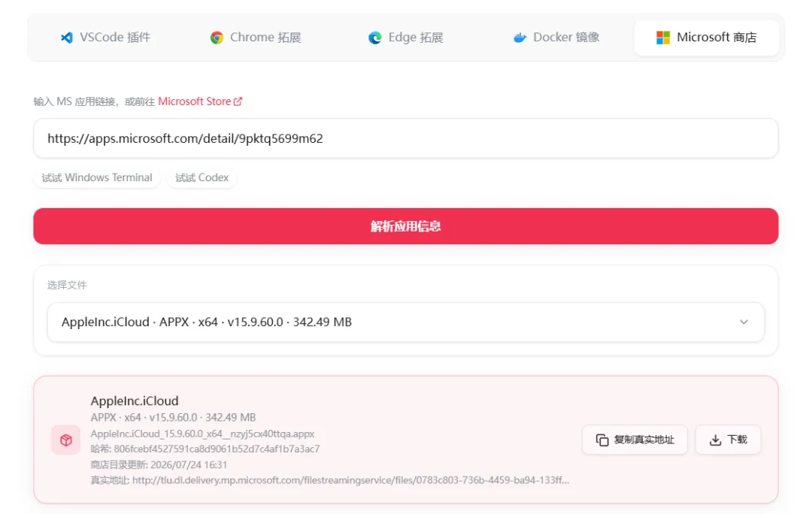Viewport: 812px width, 514px height.
Task: Click the pink package cube icon
Action: coord(65,440)
